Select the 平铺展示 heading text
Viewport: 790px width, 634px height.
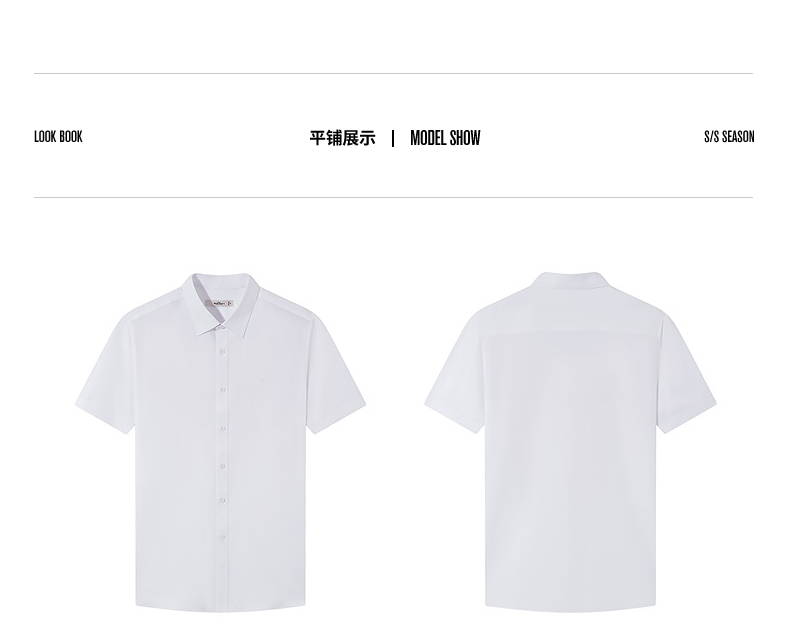click(x=343, y=138)
